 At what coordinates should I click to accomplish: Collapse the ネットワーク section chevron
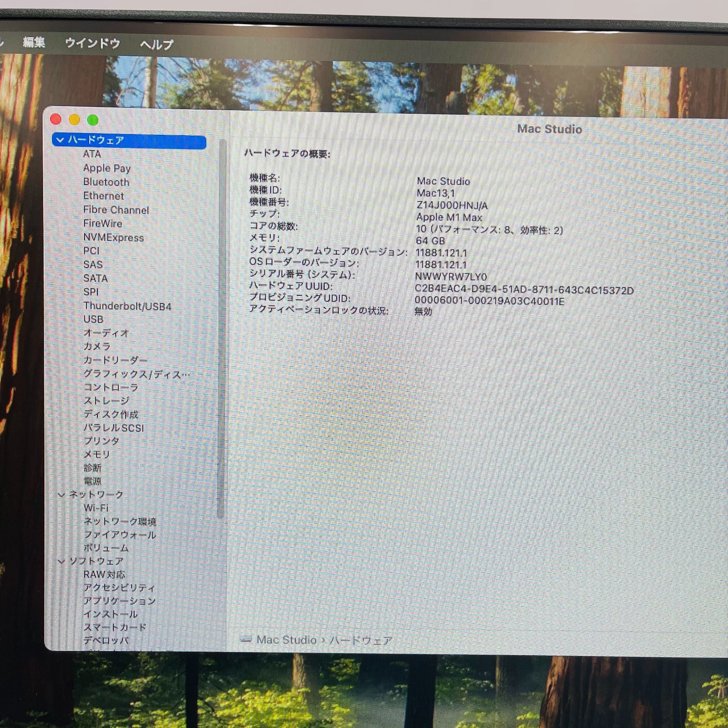pyautogui.click(x=62, y=495)
